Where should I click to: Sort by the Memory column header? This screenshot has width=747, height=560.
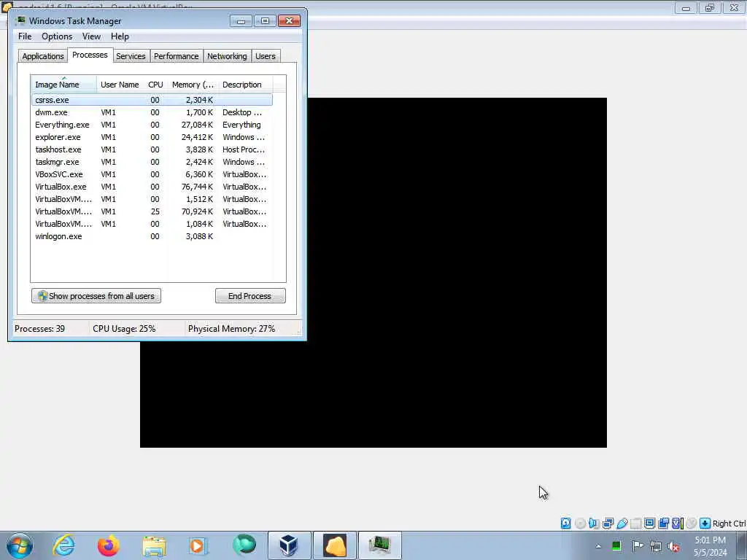coord(193,85)
